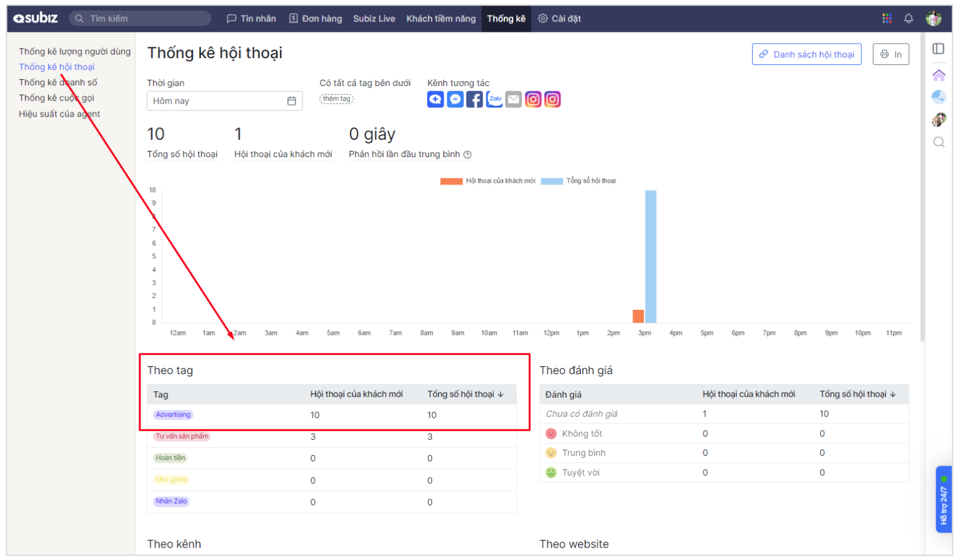Sort Theo đánh giá table by Tổng số hội thoại
Viewport: 957px width, 560px height.
[858, 394]
